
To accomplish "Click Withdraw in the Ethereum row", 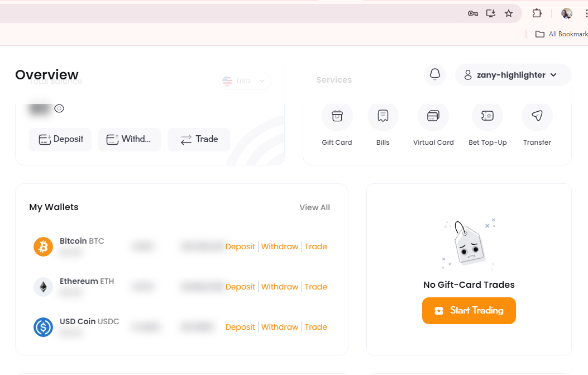I will [280, 287].
